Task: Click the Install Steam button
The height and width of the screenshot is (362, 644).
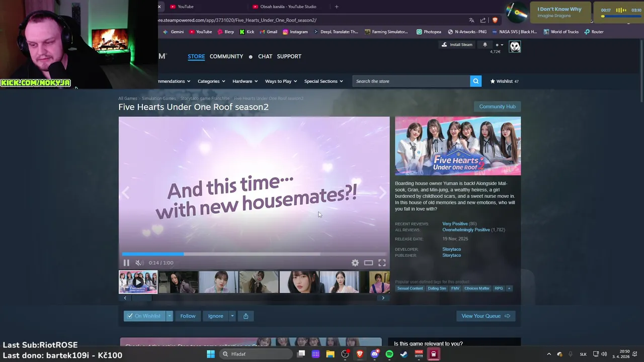Action: pos(457,45)
